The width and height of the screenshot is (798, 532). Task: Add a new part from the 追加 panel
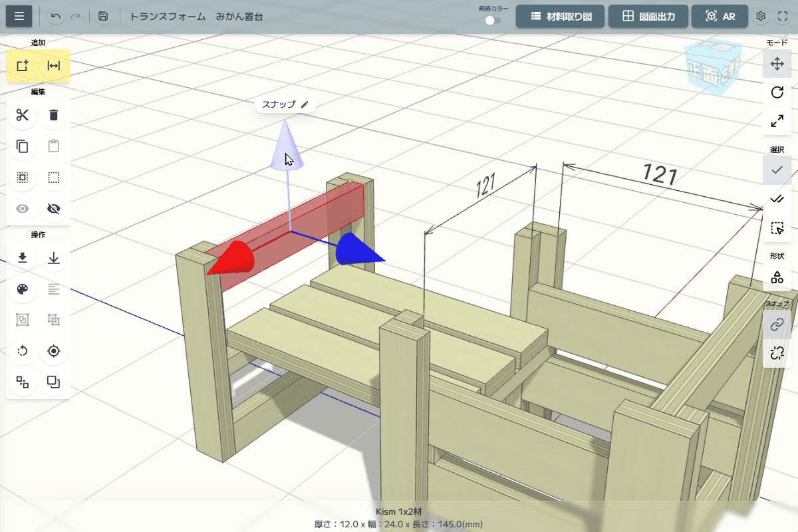[x=22, y=66]
